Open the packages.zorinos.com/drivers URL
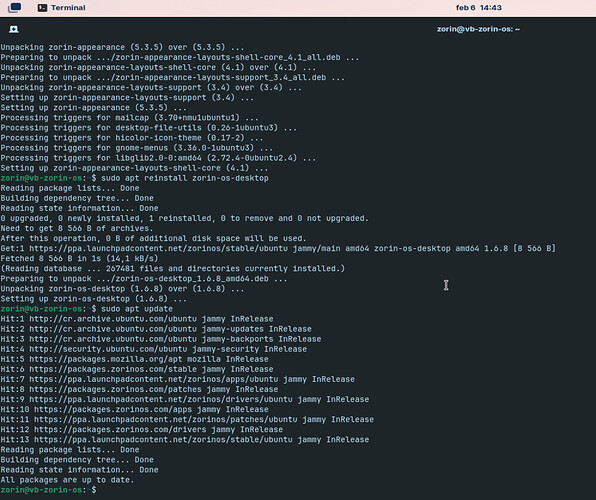This screenshot has width=596, height=500. pyautogui.click(x=120, y=429)
